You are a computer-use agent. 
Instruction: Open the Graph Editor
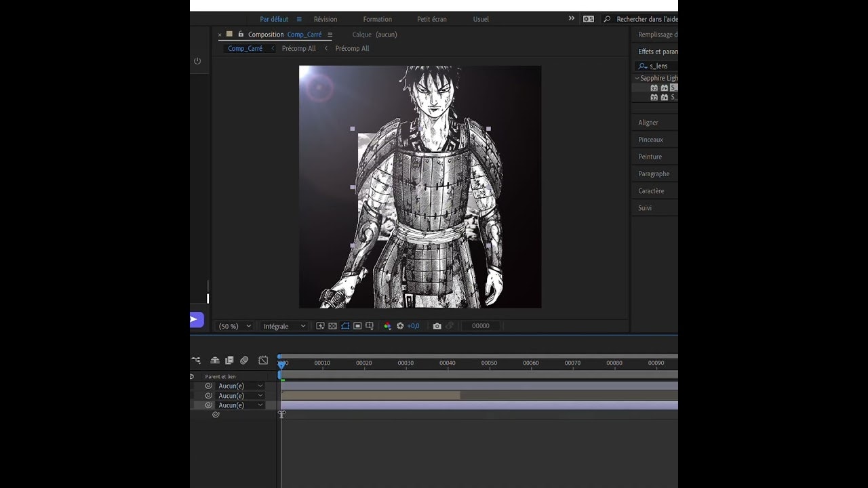coord(263,361)
